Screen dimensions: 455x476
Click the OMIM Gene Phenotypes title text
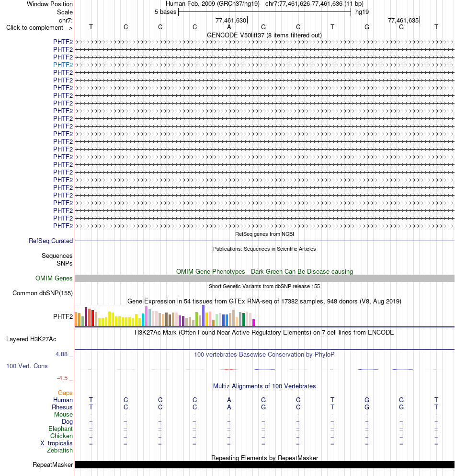click(264, 271)
